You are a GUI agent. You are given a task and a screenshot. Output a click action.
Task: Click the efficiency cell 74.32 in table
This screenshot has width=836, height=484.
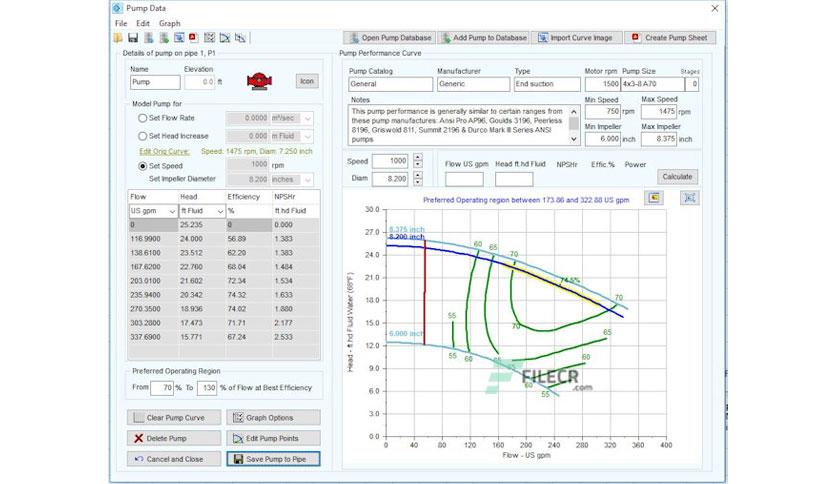tap(248, 295)
